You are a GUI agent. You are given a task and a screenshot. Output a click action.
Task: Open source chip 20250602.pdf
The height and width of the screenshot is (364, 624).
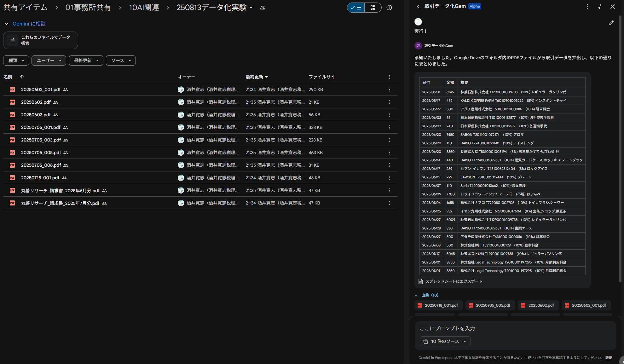[x=538, y=305]
